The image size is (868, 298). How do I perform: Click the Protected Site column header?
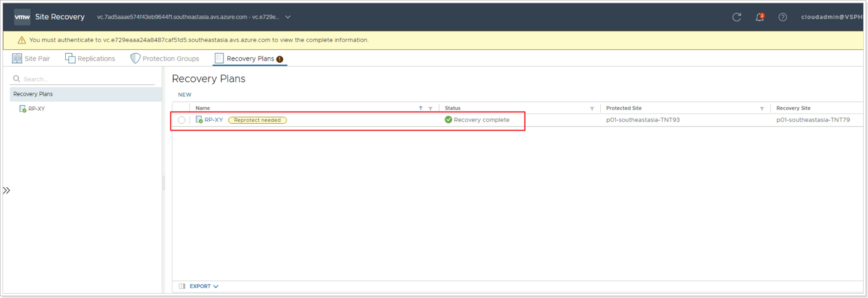pos(624,108)
